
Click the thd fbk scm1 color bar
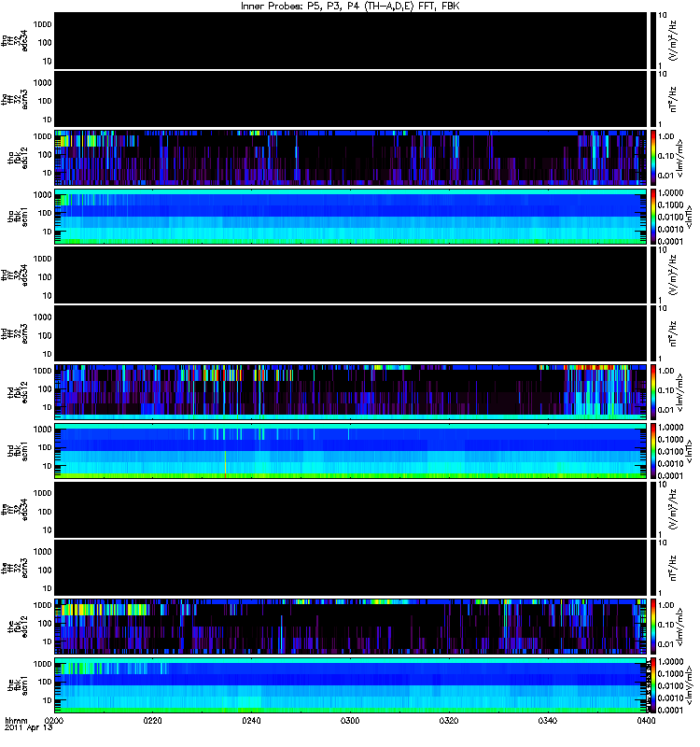(x=654, y=451)
